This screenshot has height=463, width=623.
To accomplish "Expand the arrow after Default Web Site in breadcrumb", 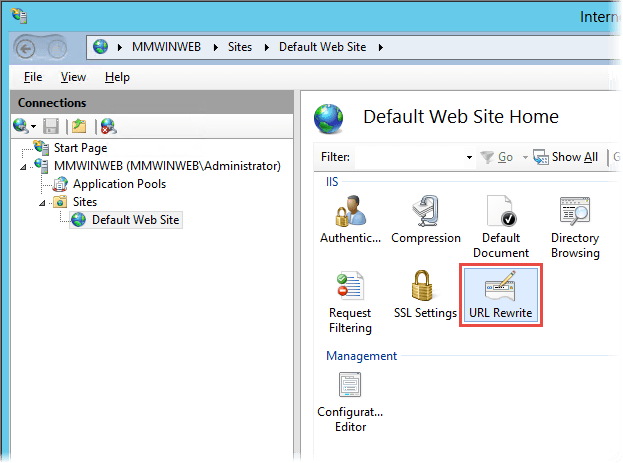I will [x=381, y=47].
